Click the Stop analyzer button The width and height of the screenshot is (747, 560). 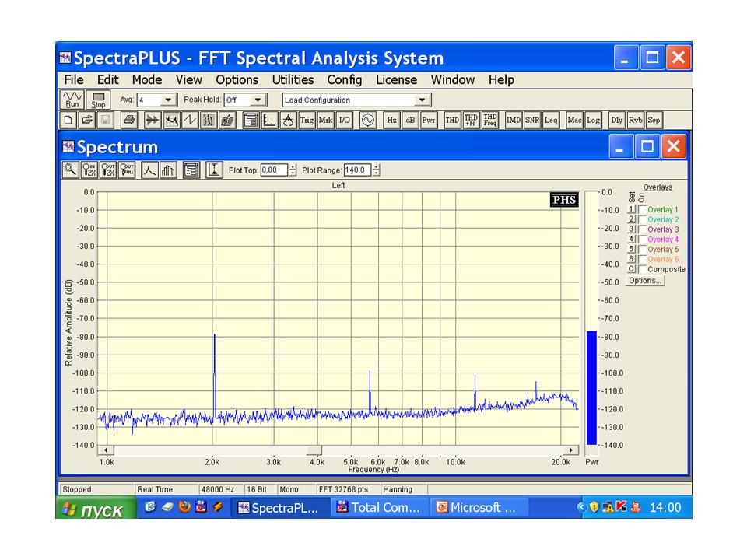pyautogui.click(x=98, y=100)
